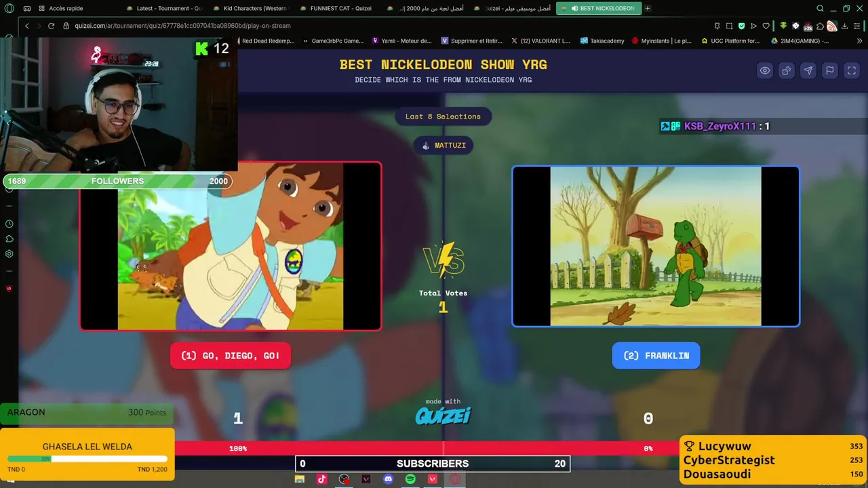Click the CyberStrategist leaderboard entry

[772, 460]
